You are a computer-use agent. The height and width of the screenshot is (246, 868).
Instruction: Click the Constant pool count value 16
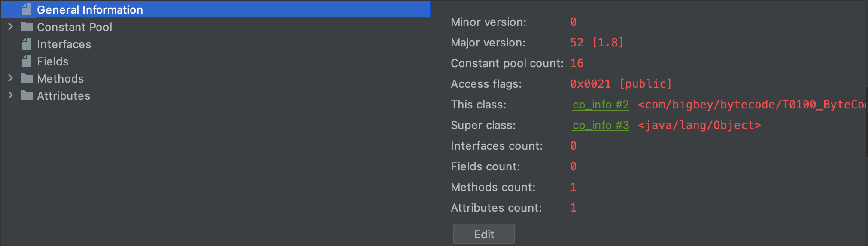pyautogui.click(x=577, y=63)
